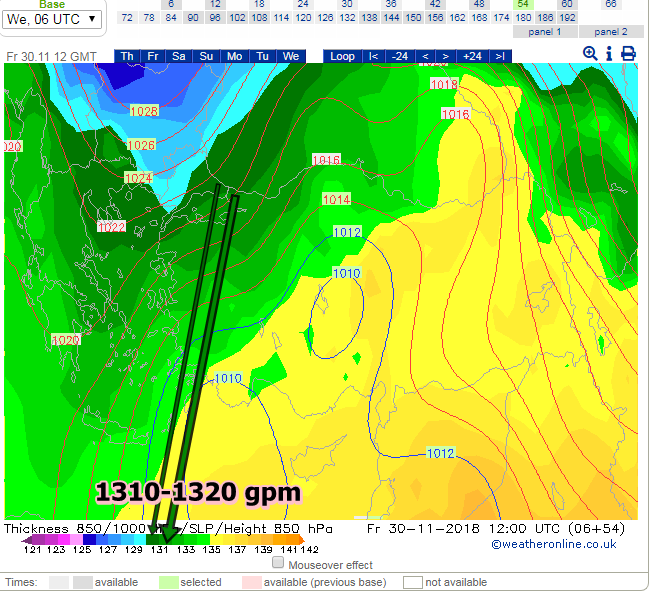
Task: Select the We day tab
Action: (x=291, y=56)
